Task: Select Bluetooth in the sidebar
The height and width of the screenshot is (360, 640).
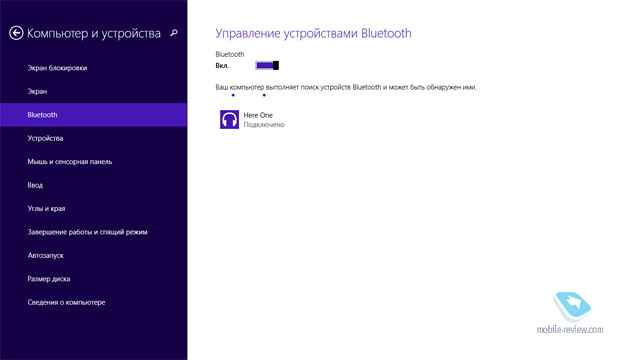Action: (93, 115)
